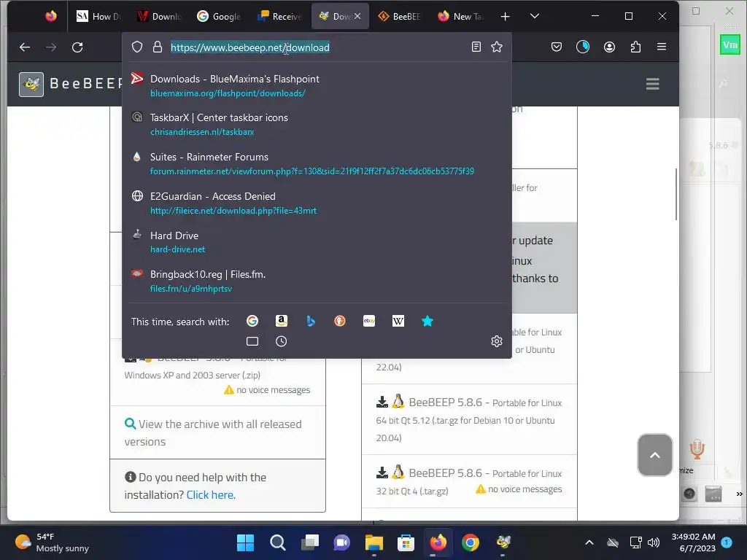747x560 pixels.
Task: Toggle reader view in address bar
Action: [476, 47]
